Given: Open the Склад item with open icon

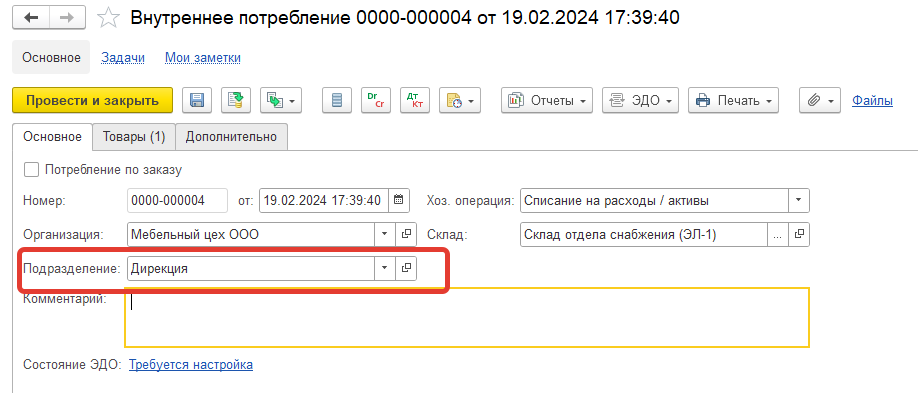Looking at the screenshot, I should point(799,234).
